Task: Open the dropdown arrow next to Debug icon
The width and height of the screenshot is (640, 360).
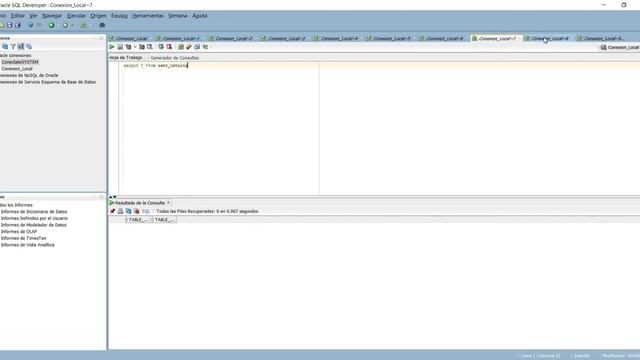Action: pyautogui.click(x=72, y=25)
